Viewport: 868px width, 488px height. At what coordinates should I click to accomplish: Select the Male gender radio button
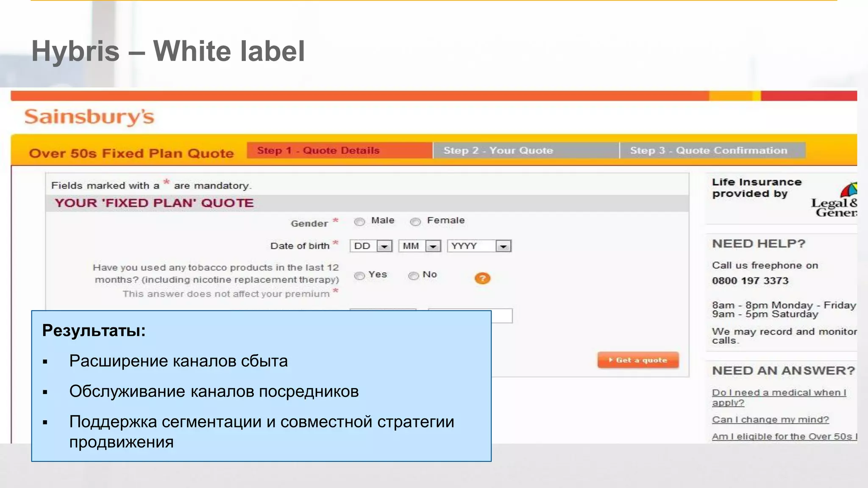(x=359, y=222)
